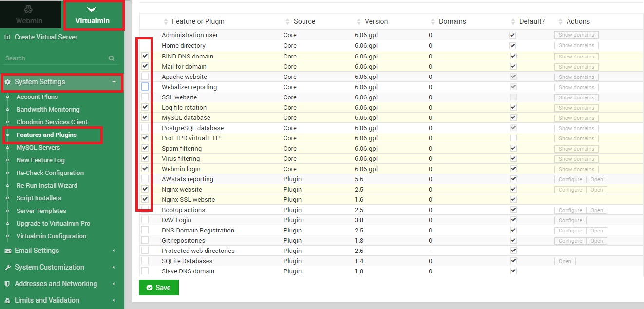
Task: Enable PostgreSQL database feature checkbox
Action: tap(145, 128)
